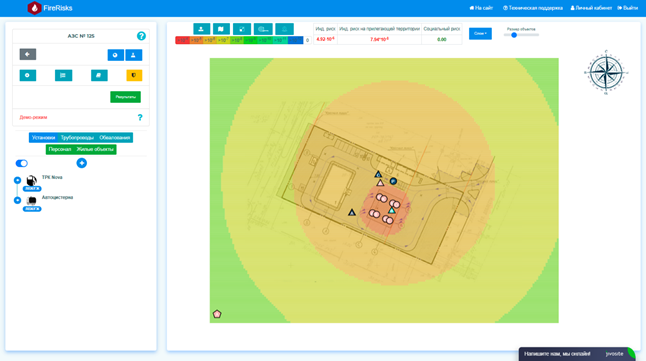This screenshot has width=646, height=361.
Task: Open the Слои dropdown
Action: pos(480,33)
